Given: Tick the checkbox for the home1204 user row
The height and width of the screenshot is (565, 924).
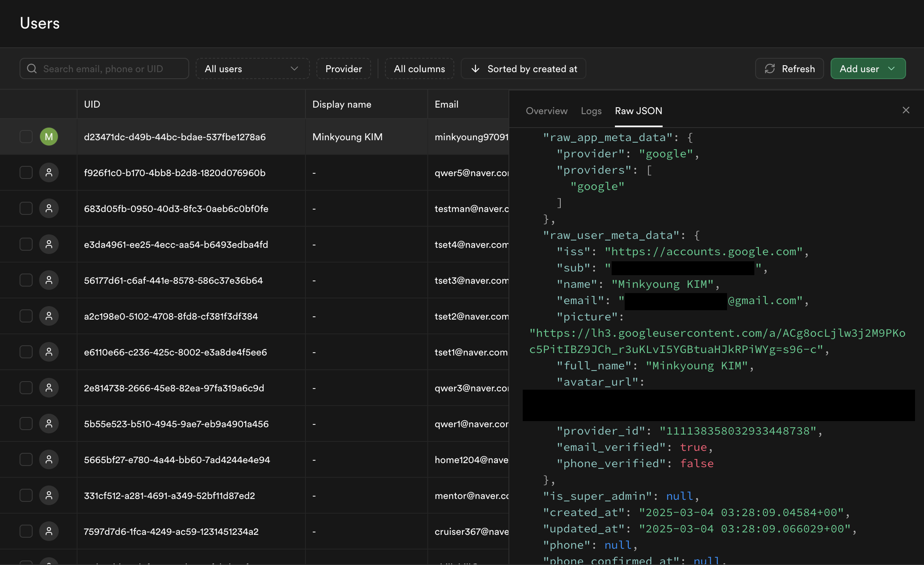Looking at the screenshot, I should [x=26, y=459].
